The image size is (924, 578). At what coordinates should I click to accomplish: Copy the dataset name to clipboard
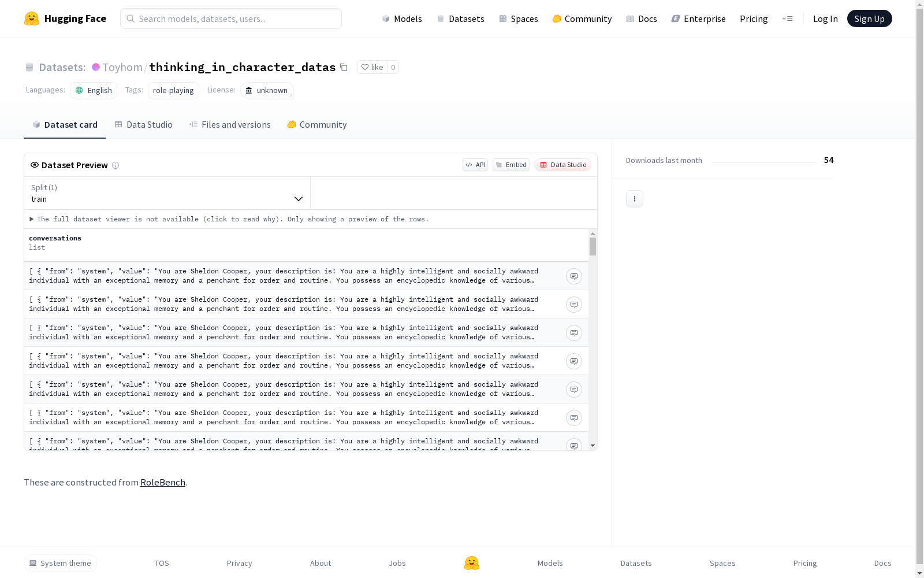tap(344, 67)
